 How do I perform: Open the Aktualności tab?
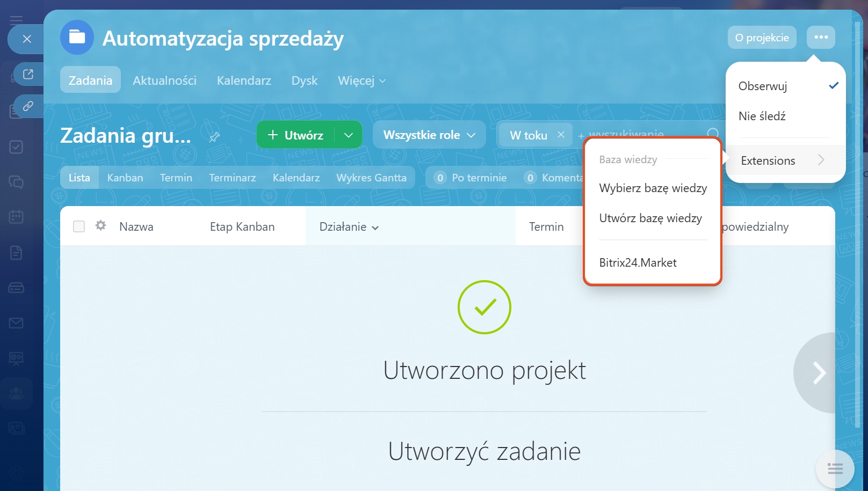164,80
